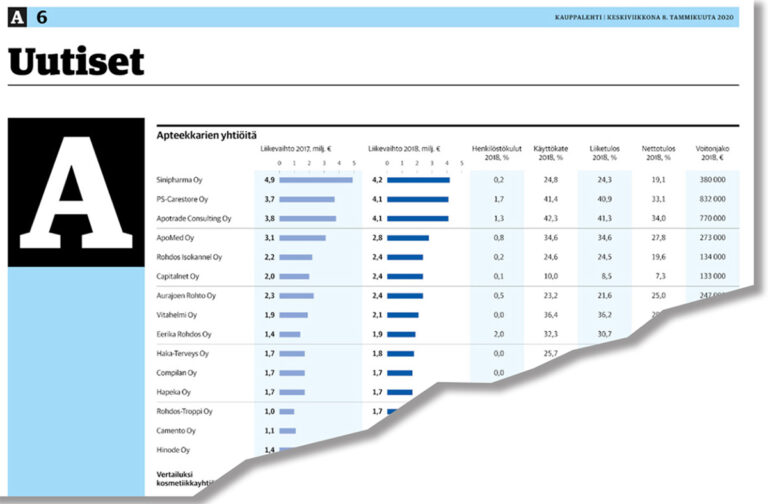
Task: Select the Sinipharma Oy row label
Action: 182,180
